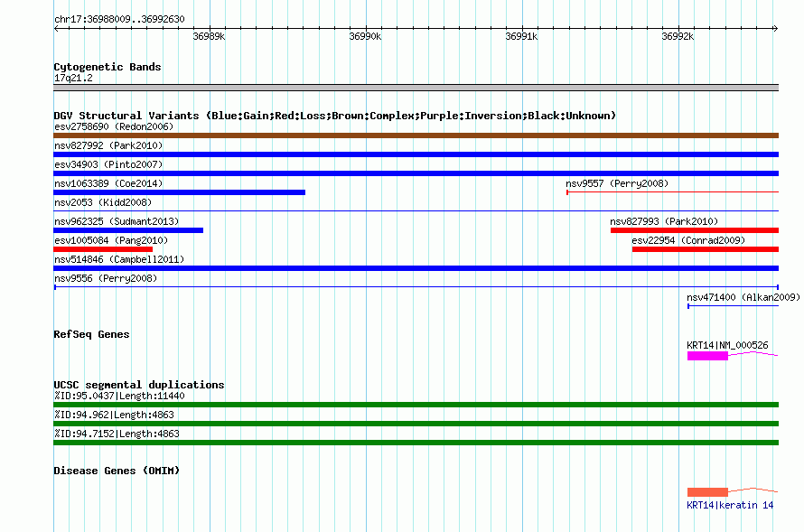Click the RefSeq Genes track title

tap(91, 334)
